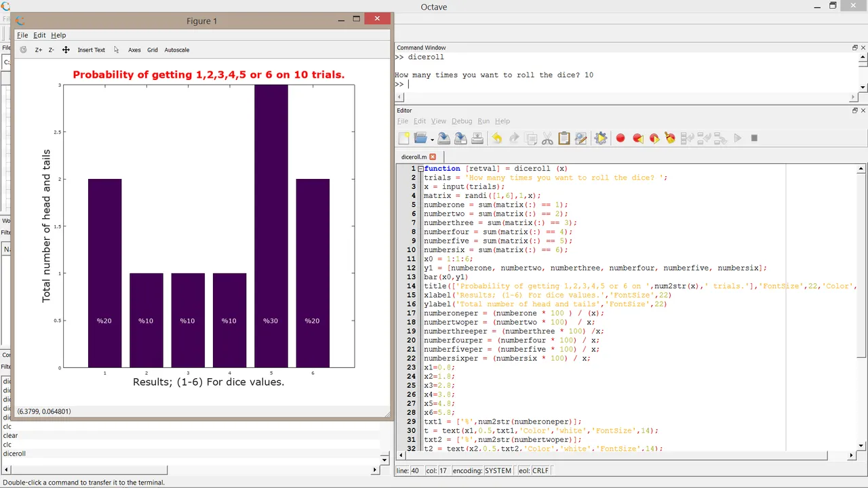The width and height of the screenshot is (868, 488).
Task: Click the debug Quit stop square icon
Action: pyautogui.click(x=753, y=138)
